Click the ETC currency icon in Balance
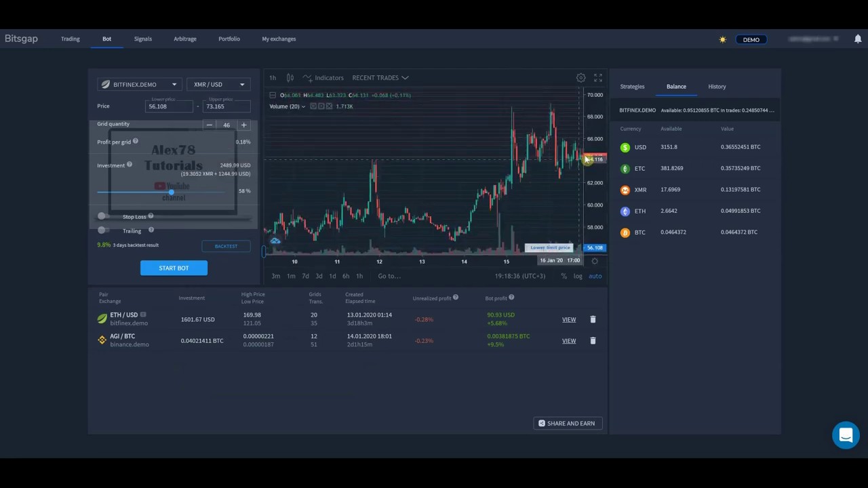The height and width of the screenshot is (488, 868). (625, 168)
